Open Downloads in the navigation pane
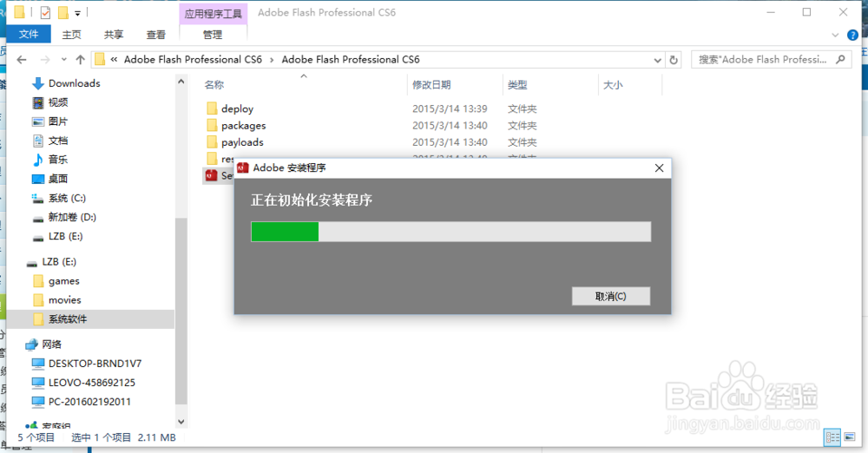 click(74, 83)
